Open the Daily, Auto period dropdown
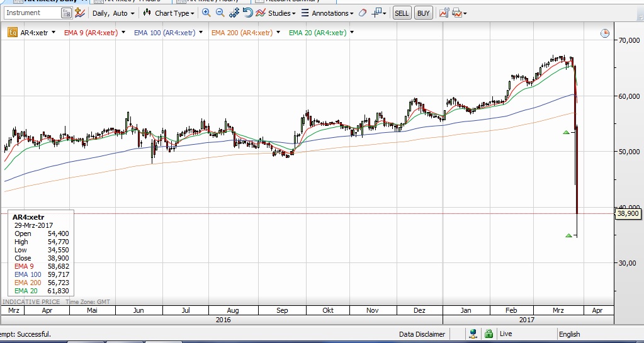 [113, 13]
